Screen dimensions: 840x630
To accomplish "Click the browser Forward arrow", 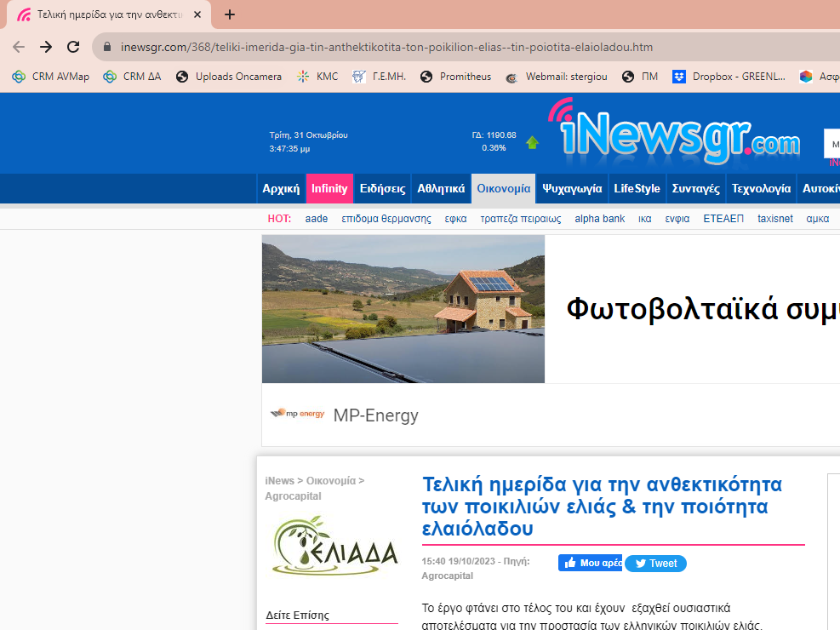I will pyautogui.click(x=46, y=47).
